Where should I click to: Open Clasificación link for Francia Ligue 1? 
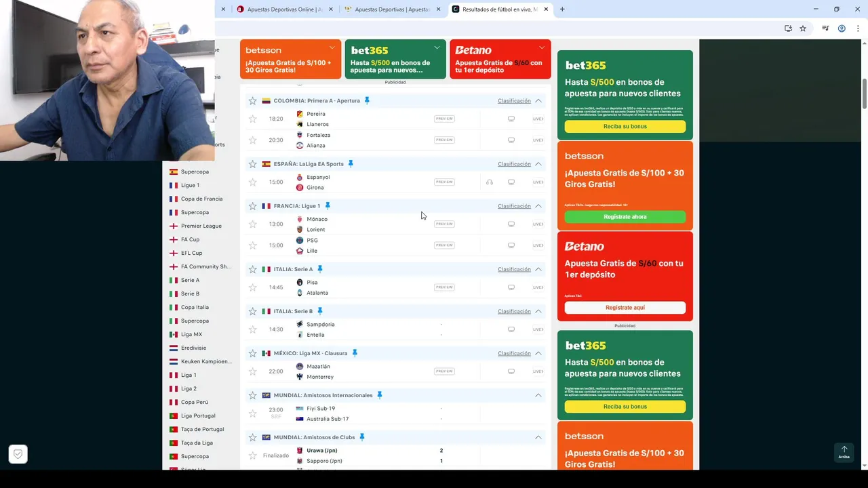(514, 205)
